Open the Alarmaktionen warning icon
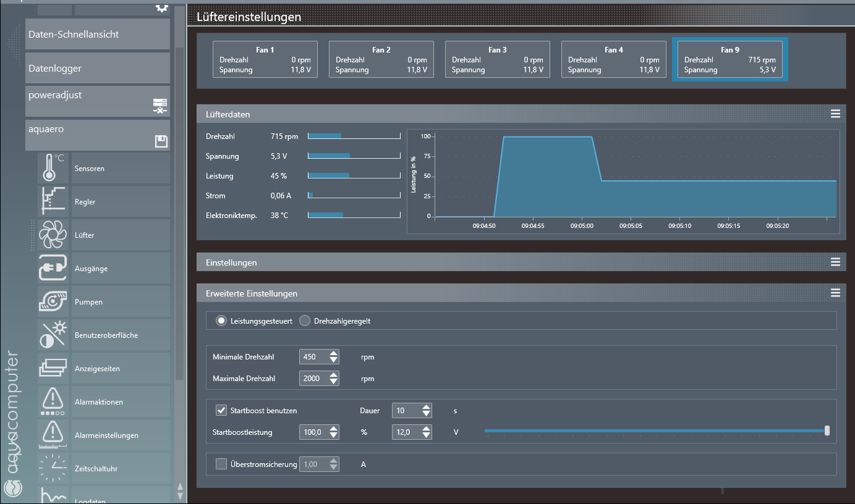Screen dimensions: 855x504 (x=53, y=401)
